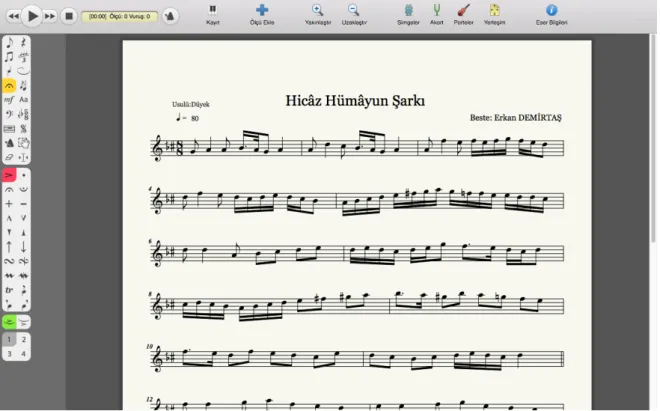Choose the dynamics mf tool
660x411 pixels.
[x=9, y=100]
